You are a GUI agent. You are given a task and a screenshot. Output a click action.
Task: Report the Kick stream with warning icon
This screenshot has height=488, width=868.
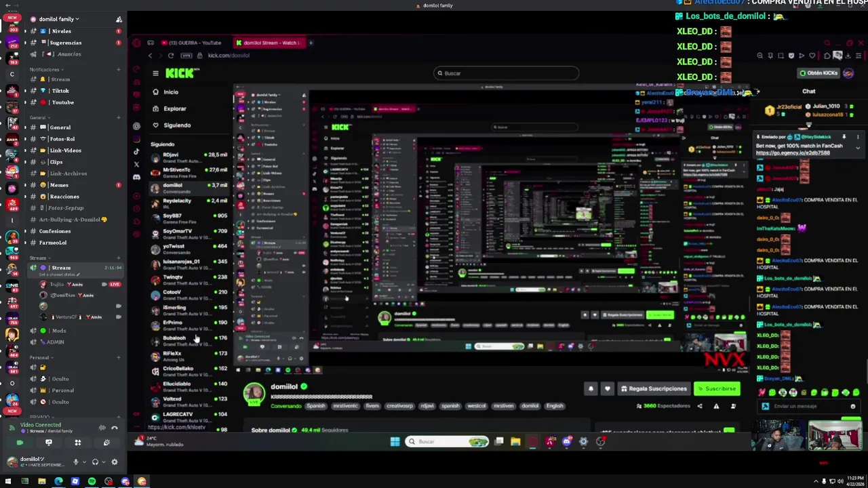coord(716,406)
